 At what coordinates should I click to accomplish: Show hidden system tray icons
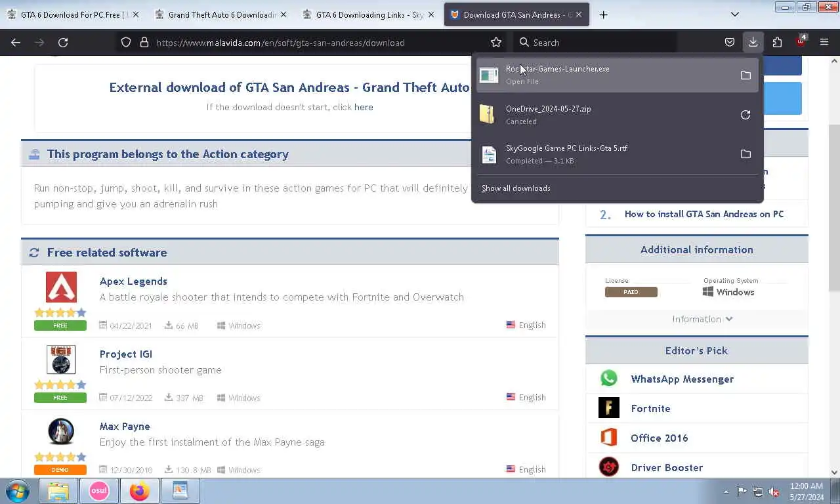pos(726,492)
